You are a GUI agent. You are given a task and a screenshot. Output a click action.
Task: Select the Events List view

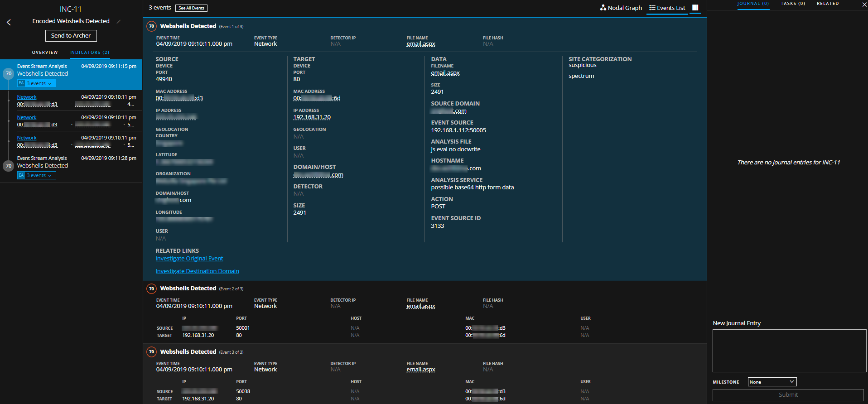click(x=667, y=8)
